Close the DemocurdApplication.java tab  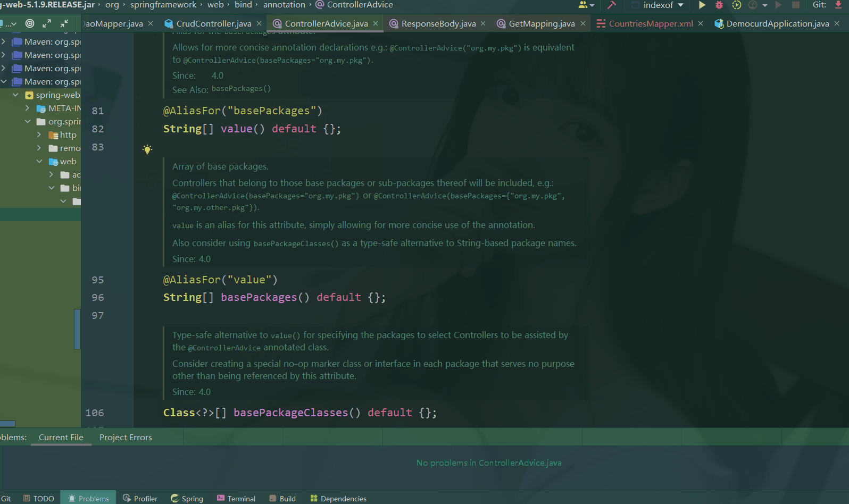pyautogui.click(x=837, y=23)
